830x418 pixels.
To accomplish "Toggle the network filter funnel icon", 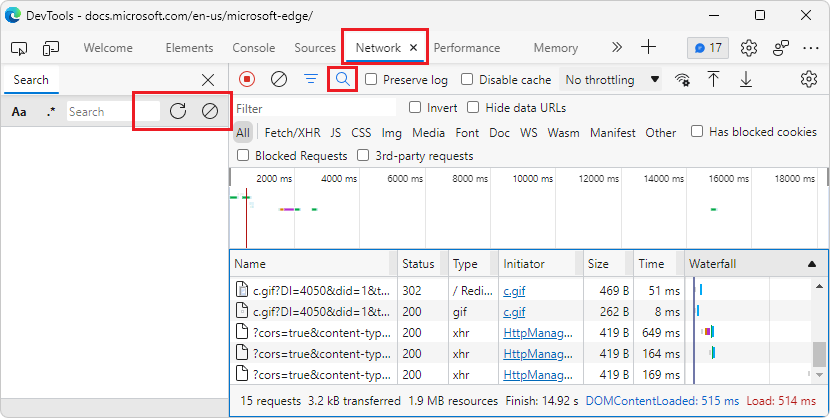I will click(311, 79).
